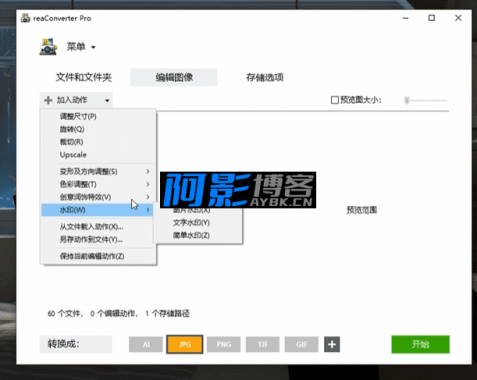477x380 pixels.
Task: Click the title bar application icon
Action: 26,18
